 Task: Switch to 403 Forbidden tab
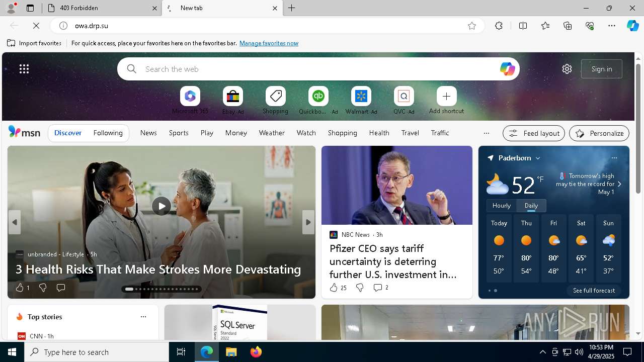(x=102, y=8)
